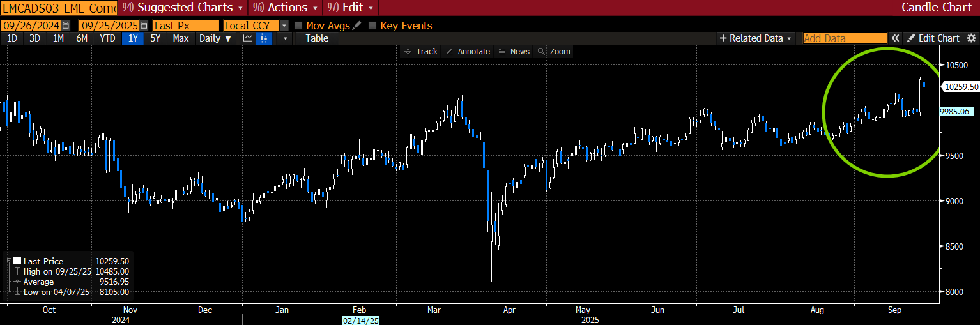Screen dimensions: 980x325
Task: Click the double-chevron collapse icon
Action: click(896, 38)
